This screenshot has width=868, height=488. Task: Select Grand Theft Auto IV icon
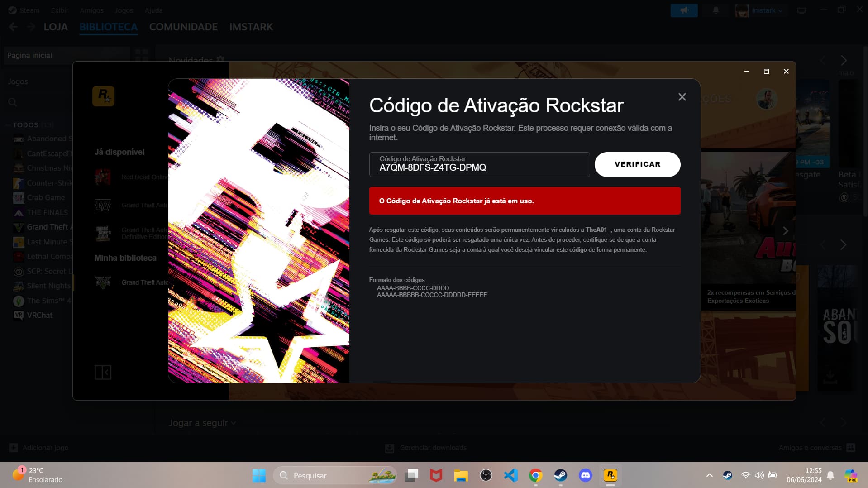(x=103, y=205)
